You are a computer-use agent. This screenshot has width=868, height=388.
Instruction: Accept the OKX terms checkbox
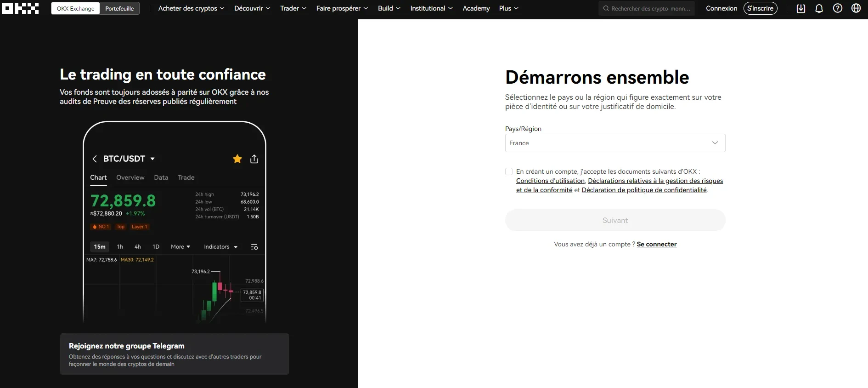pos(509,171)
